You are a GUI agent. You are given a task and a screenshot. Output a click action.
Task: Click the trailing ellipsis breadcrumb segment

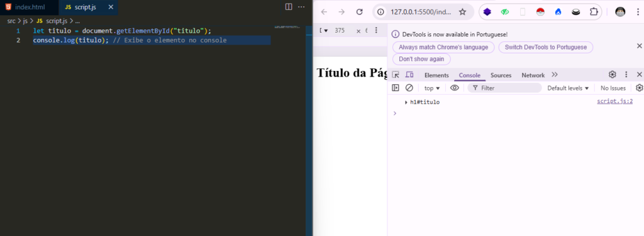click(77, 21)
